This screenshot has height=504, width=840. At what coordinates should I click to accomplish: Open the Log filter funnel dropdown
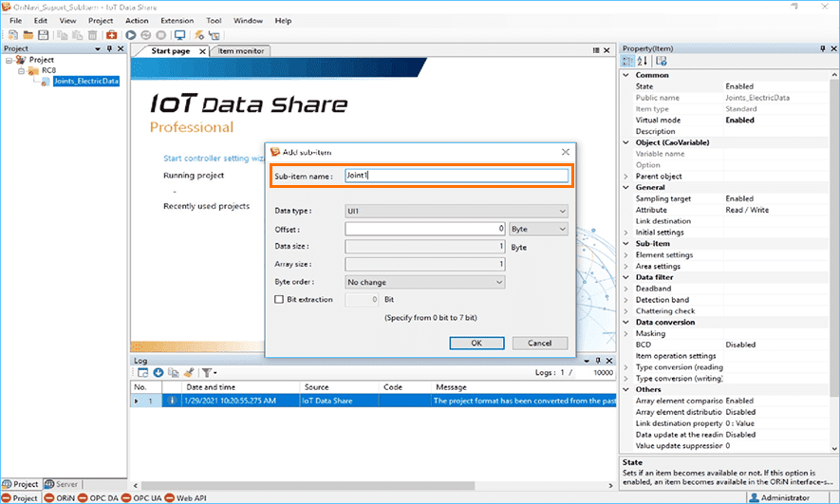point(209,372)
